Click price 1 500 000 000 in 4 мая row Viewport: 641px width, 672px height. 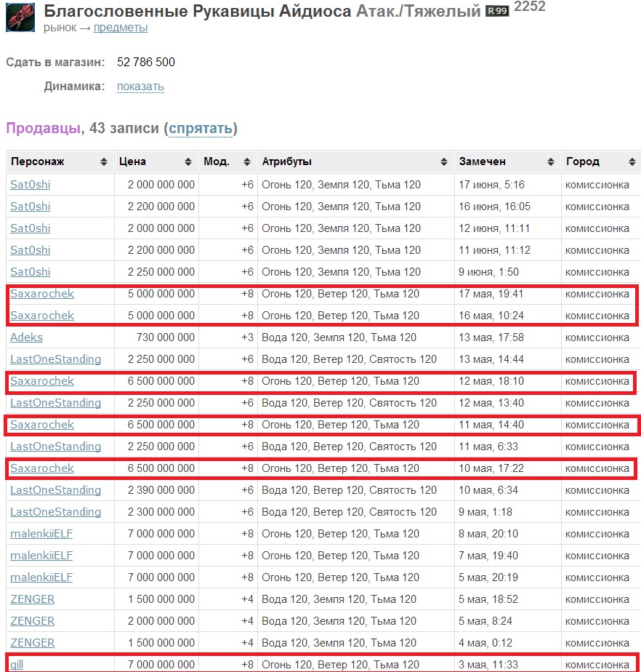[161, 643]
